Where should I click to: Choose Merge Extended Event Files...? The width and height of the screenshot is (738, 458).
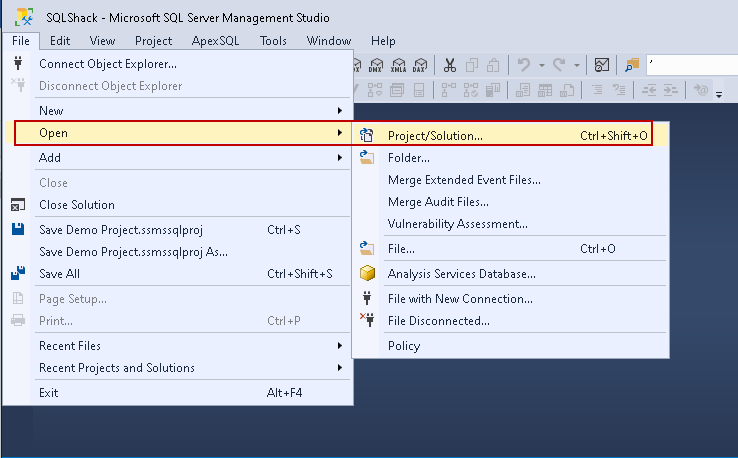click(x=464, y=180)
